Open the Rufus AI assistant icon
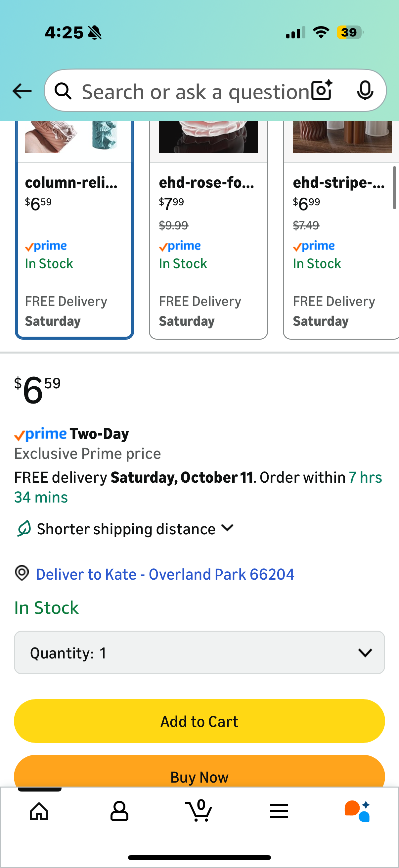Image resolution: width=399 pixels, height=868 pixels. pos(358,811)
